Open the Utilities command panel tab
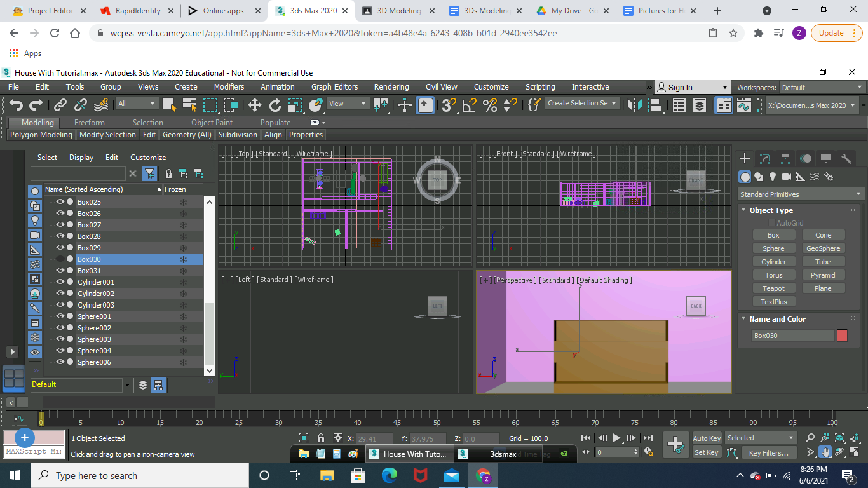Viewport: 868px width, 488px height. point(846,159)
